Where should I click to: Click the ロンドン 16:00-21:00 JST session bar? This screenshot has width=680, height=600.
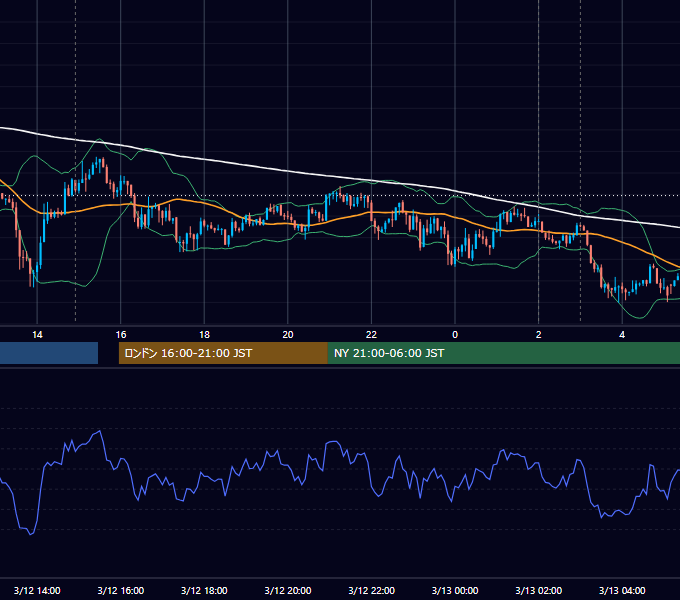[x=223, y=353]
